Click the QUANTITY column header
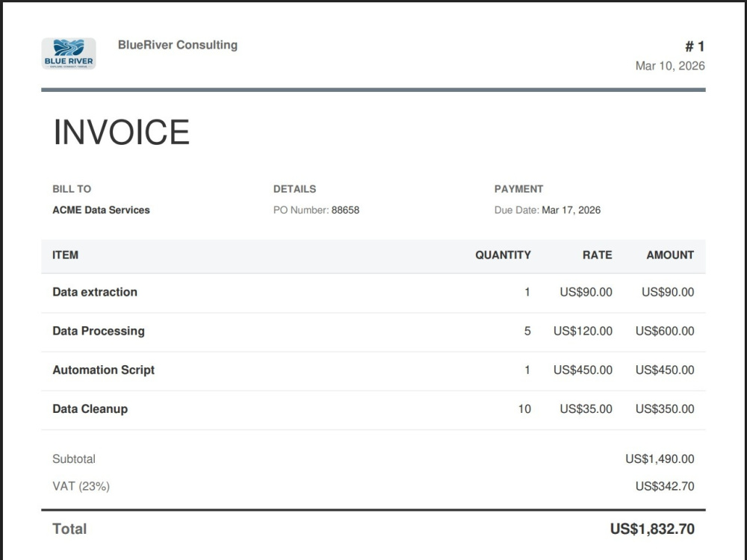The height and width of the screenshot is (560, 747). (503, 255)
